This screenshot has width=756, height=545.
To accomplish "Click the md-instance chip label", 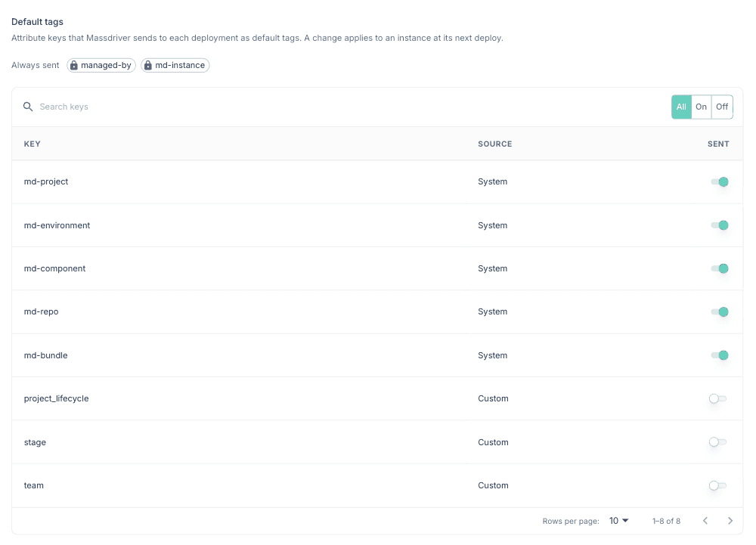I will tap(180, 65).
